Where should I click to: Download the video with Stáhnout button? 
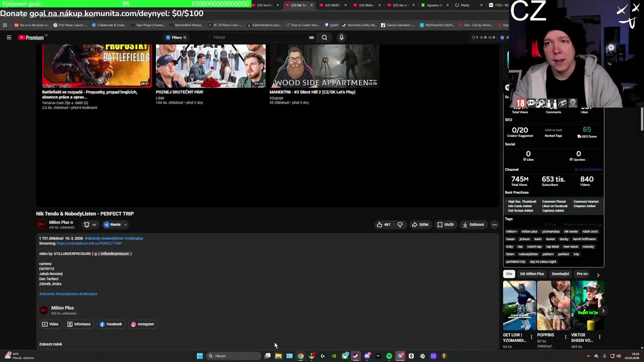pyautogui.click(x=473, y=225)
